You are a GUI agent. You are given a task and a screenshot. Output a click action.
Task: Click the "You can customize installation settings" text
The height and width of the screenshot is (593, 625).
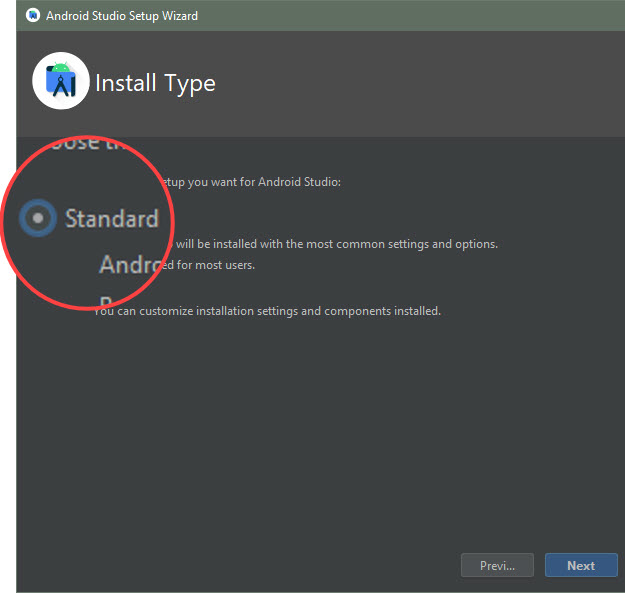point(200,311)
